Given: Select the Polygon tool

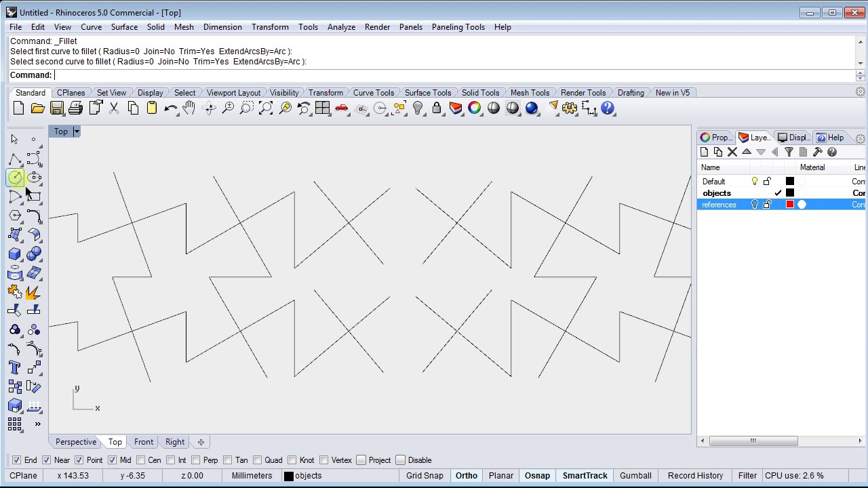Looking at the screenshot, I should (x=15, y=216).
